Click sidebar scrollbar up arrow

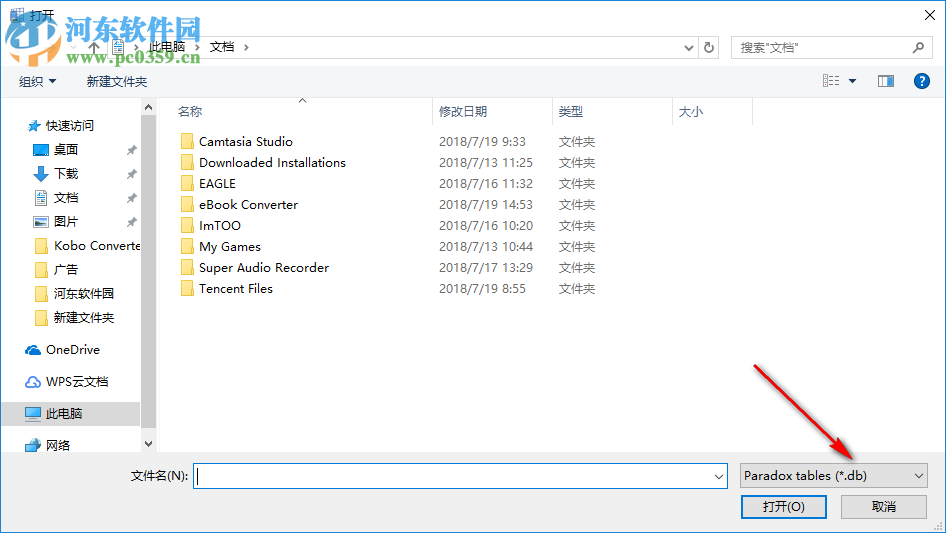pyautogui.click(x=148, y=107)
